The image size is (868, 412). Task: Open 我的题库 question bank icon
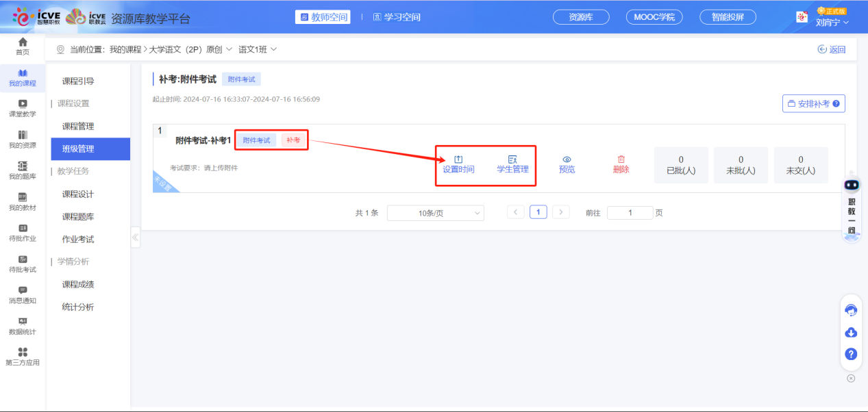[x=23, y=170]
